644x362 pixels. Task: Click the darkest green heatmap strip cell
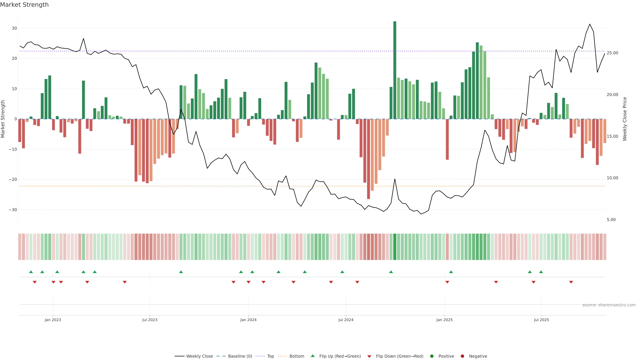pos(395,247)
